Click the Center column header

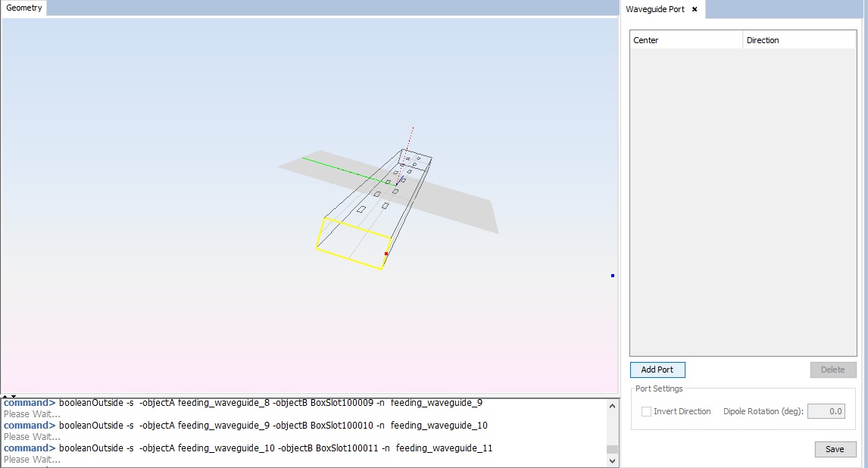pyautogui.click(x=685, y=40)
